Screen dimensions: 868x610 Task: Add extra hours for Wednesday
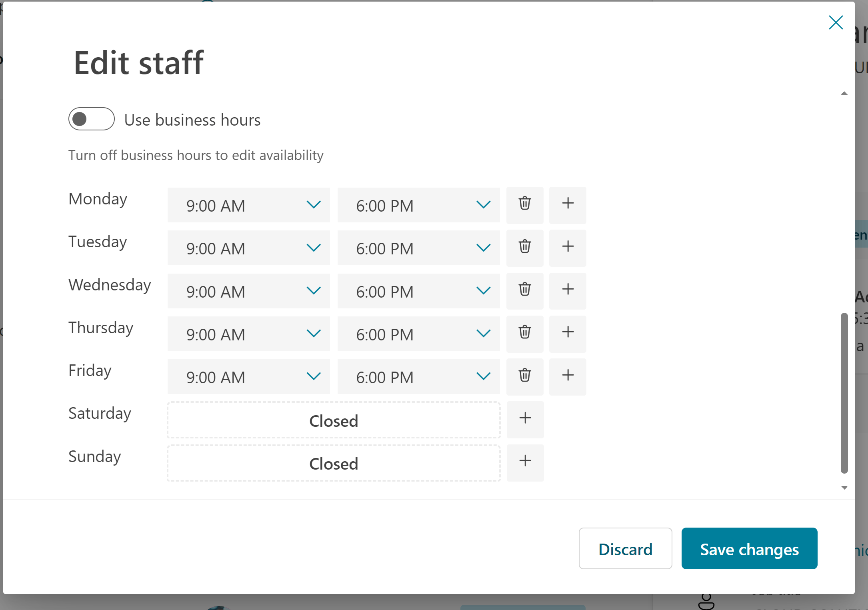point(568,291)
